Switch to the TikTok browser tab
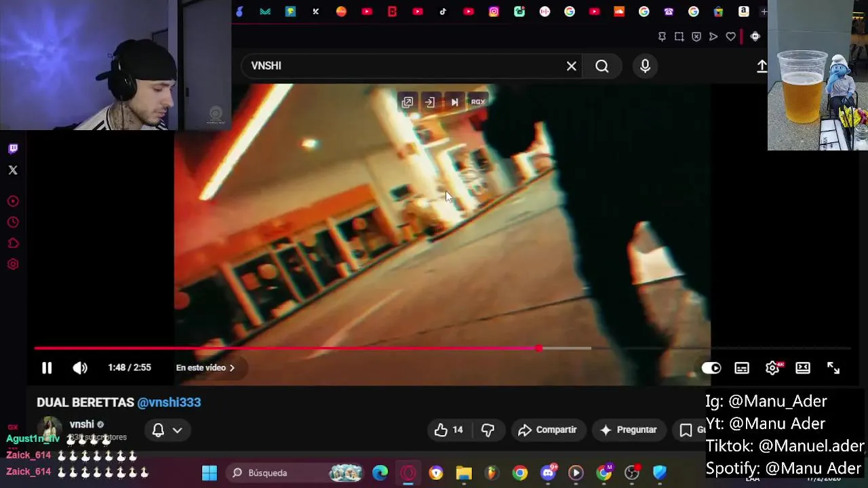 click(x=443, y=12)
